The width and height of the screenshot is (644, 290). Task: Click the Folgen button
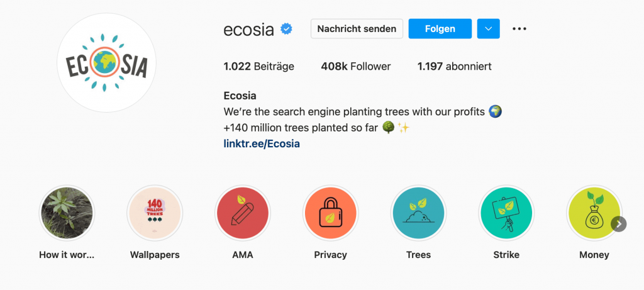pyautogui.click(x=440, y=29)
